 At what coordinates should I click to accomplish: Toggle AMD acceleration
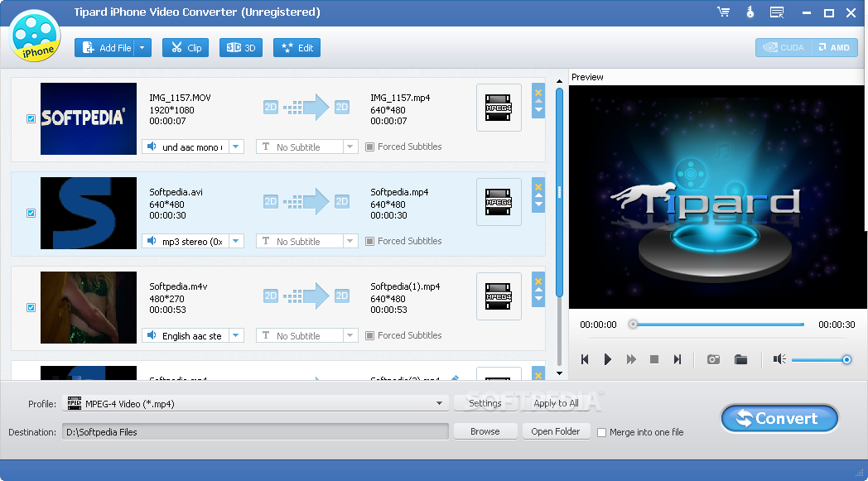835,47
